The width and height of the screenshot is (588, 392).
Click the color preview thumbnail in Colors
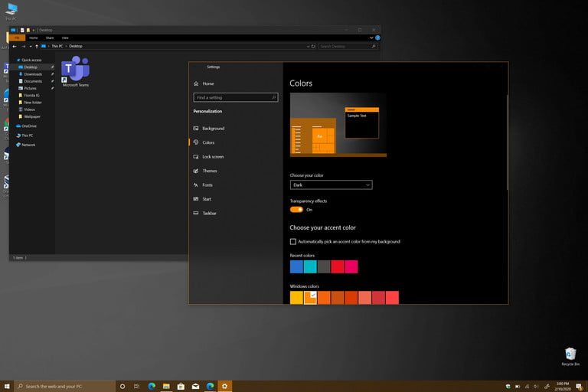[x=338, y=125]
